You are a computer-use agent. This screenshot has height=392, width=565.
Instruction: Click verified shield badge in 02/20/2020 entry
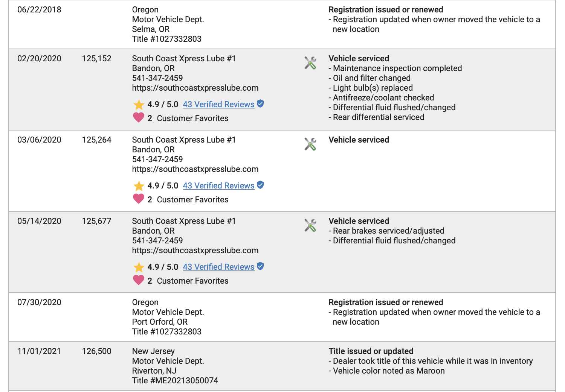tap(260, 103)
